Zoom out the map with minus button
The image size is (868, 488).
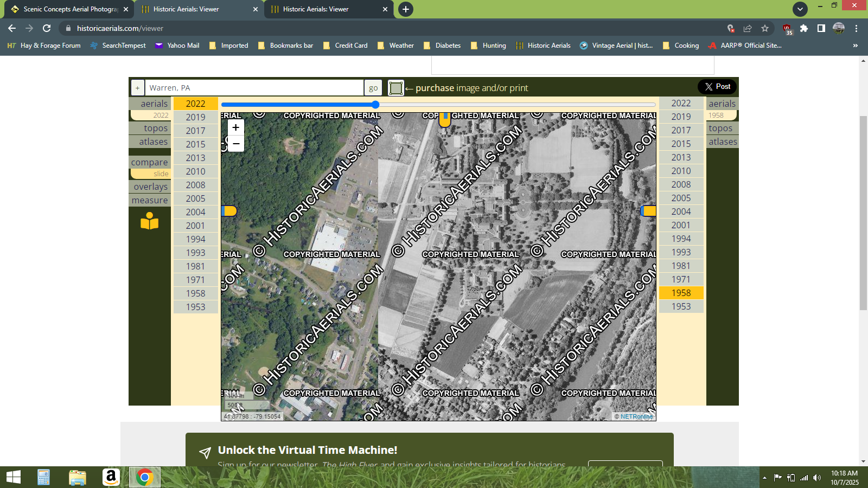235,144
